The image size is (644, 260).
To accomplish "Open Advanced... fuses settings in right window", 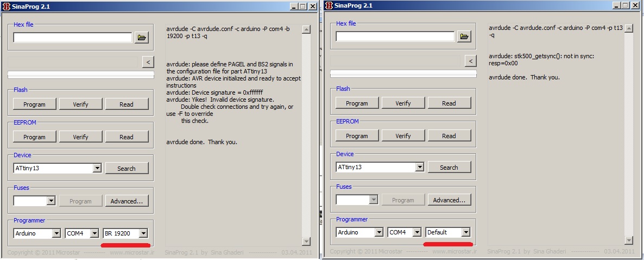I will [449, 200].
